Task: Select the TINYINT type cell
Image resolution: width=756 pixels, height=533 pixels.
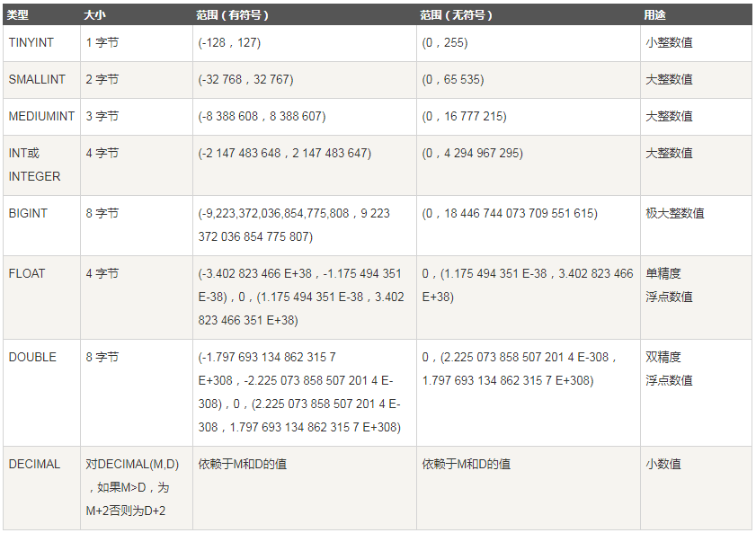Action: (42, 43)
